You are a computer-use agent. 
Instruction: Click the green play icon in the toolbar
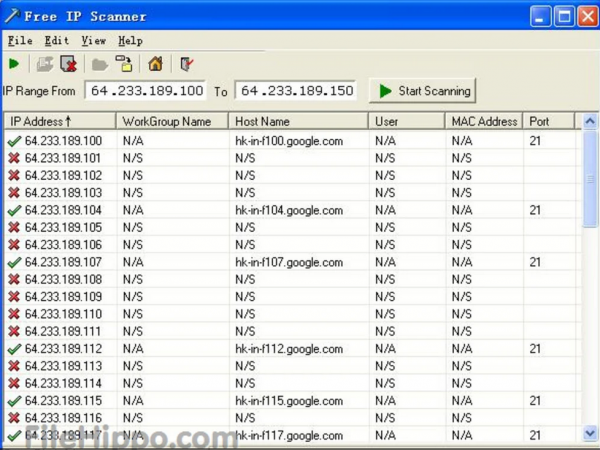[14, 64]
